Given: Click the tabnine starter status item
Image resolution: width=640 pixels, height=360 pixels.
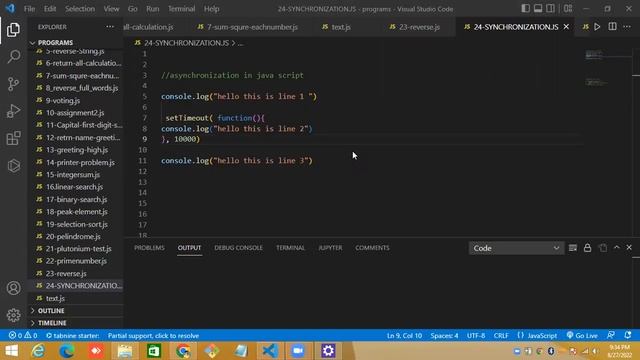Looking at the screenshot, I should [x=72, y=336].
